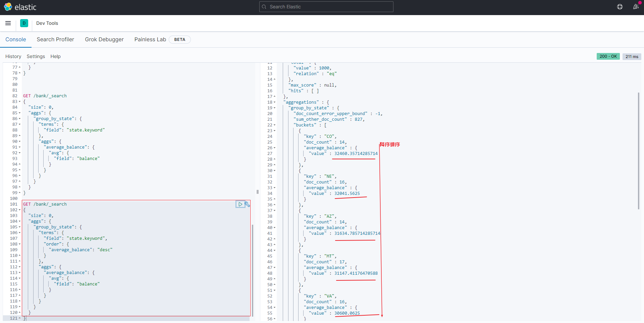The width and height of the screenshot is (644, 323).
Task: Collapse the fold arrow at editor line 102
Action: click(19, 210)
